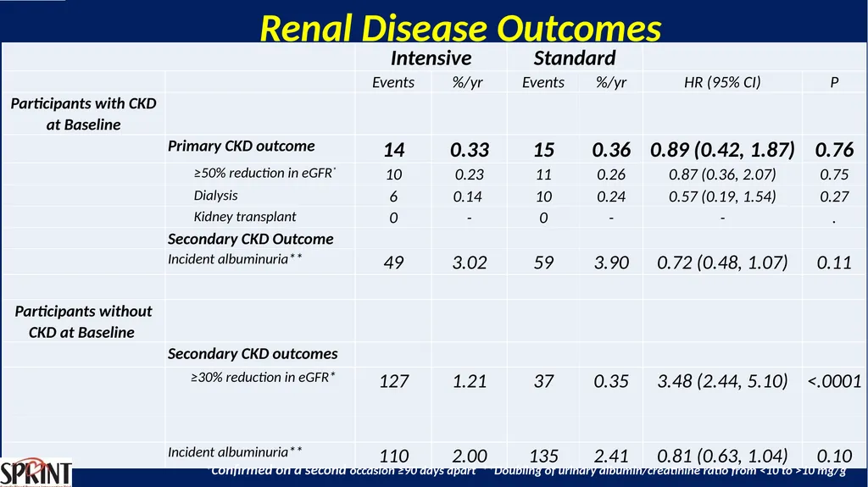Click the standard events value '59'
Image resolution: width=868 pixels, height=487 pixels.
543,263
